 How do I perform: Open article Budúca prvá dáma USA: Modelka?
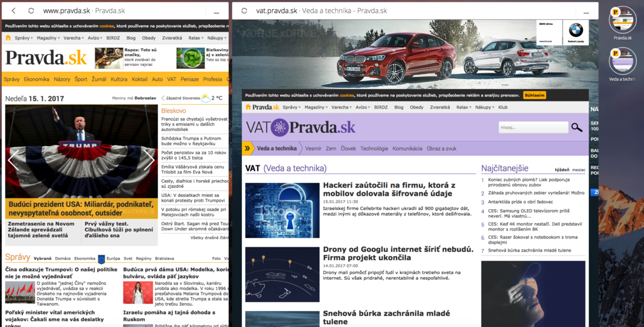(176, 273)
